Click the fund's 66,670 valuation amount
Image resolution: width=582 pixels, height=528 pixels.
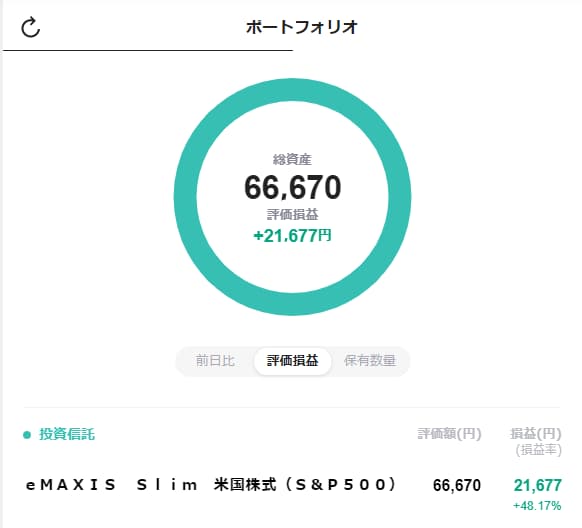coord(457,485)
